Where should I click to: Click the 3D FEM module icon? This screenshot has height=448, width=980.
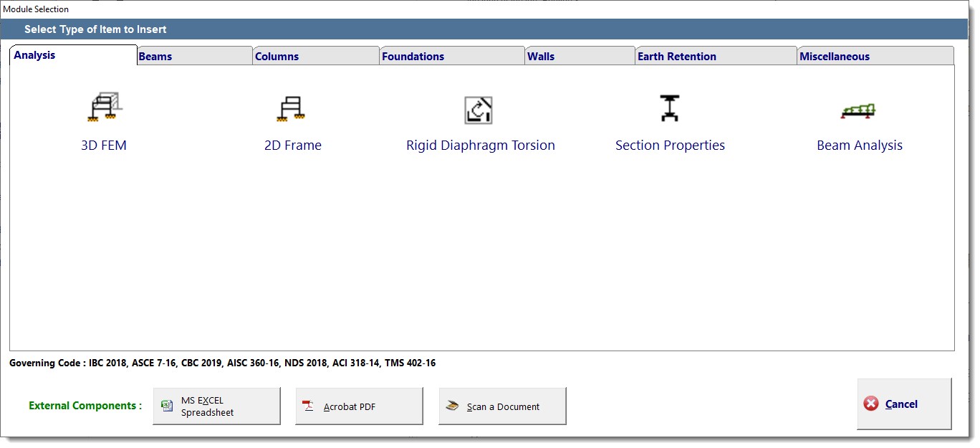coord(105,108)
